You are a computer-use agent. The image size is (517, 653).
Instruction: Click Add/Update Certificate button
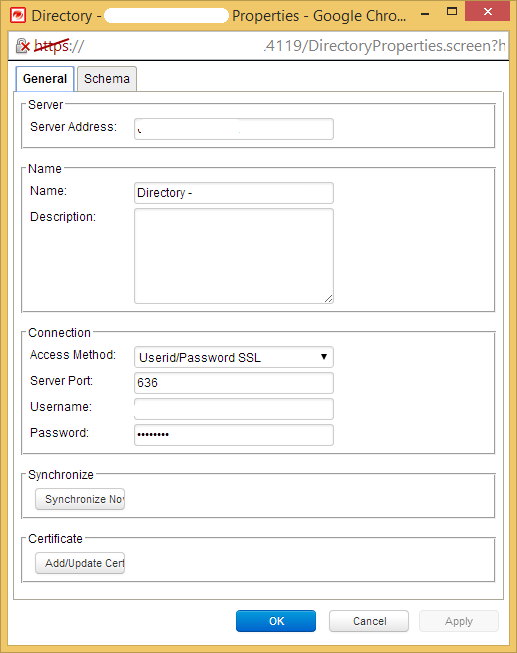[80, 563]
